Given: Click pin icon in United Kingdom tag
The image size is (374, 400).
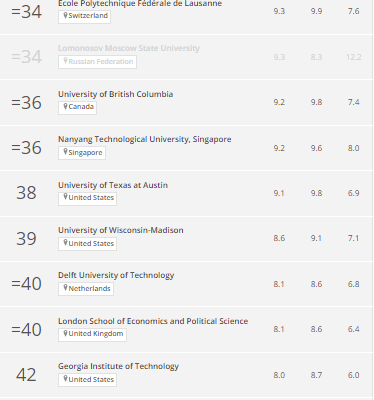Looking at the screenshot, I should [65, 333].
